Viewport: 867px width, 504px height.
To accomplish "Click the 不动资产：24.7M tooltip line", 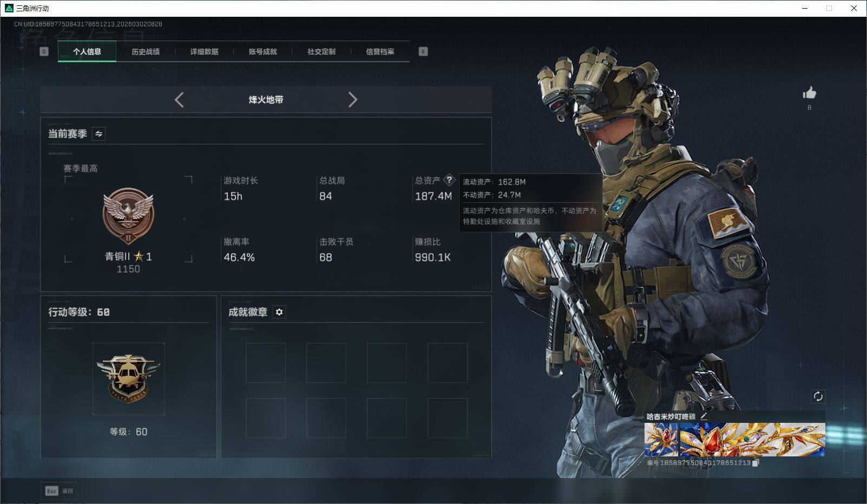I will (492, 195).
